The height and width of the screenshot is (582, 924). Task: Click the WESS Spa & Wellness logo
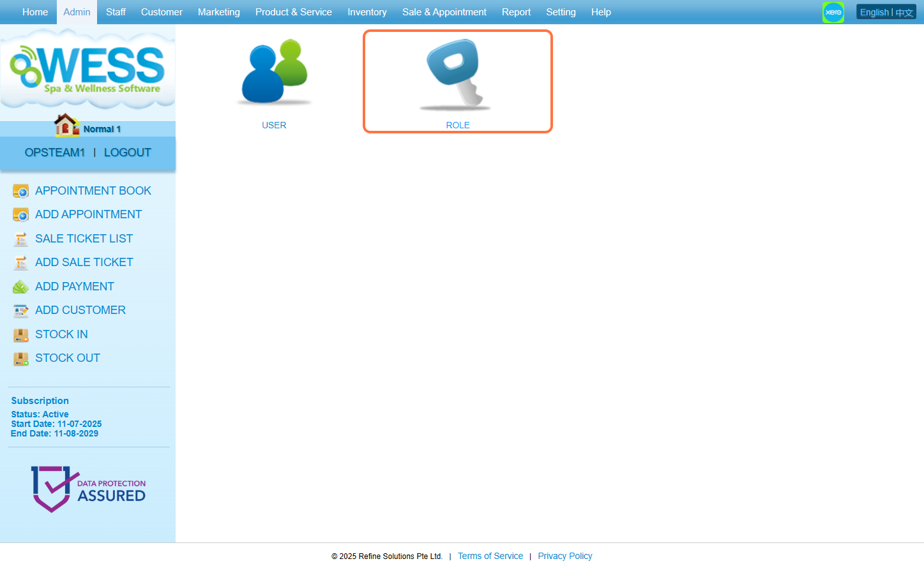click(87, 70)
